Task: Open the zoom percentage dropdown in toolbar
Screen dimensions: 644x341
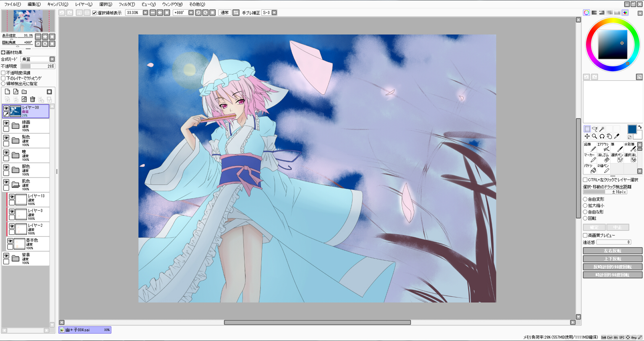Action: click(x=145, y=12)
